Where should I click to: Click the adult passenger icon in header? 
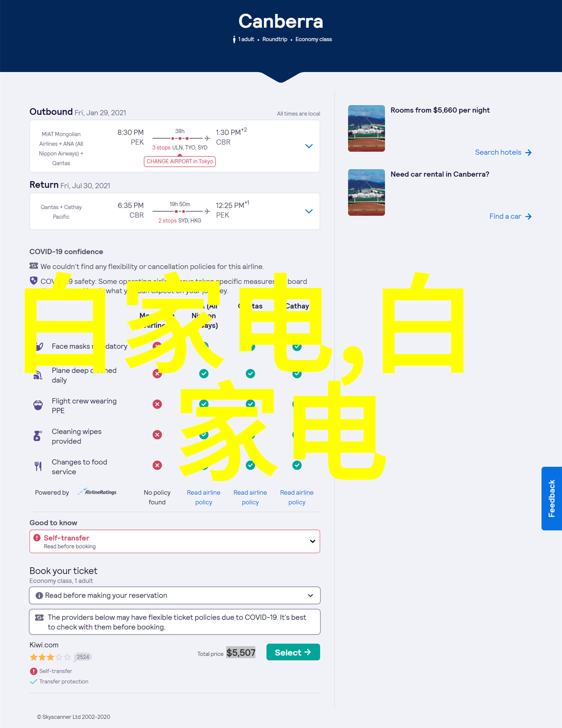[234, 39]
